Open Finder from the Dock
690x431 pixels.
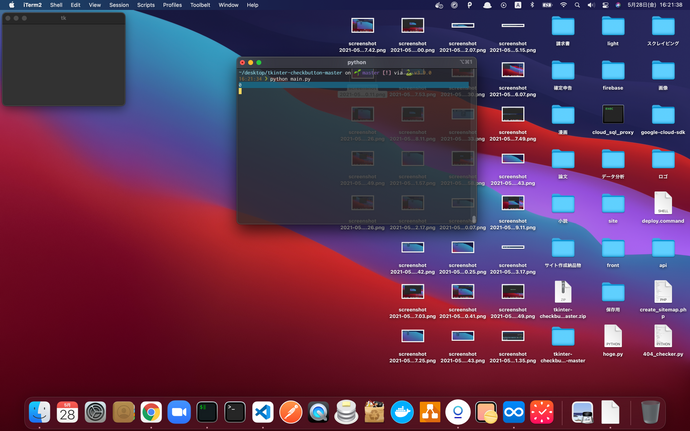point(40,413)
